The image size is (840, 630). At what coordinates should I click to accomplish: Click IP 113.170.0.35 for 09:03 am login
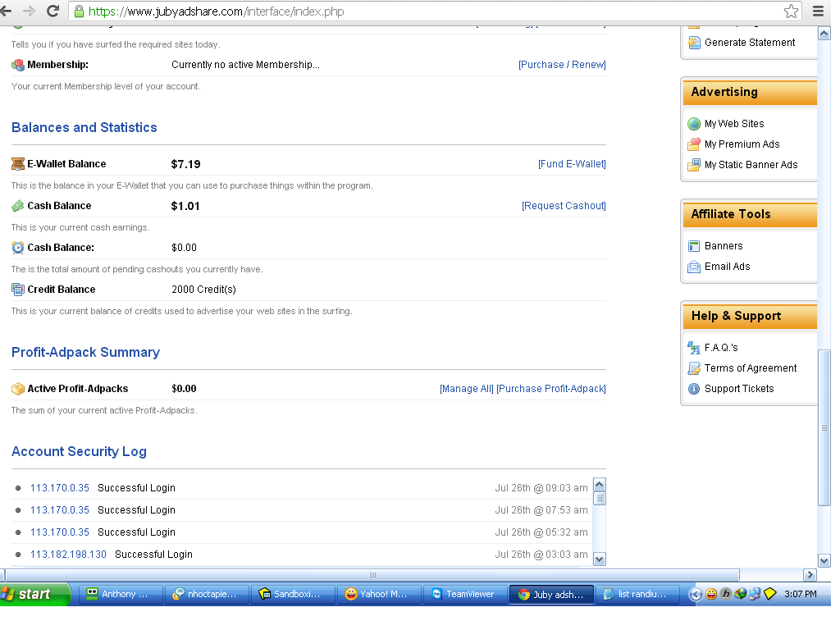coord(59,488)
